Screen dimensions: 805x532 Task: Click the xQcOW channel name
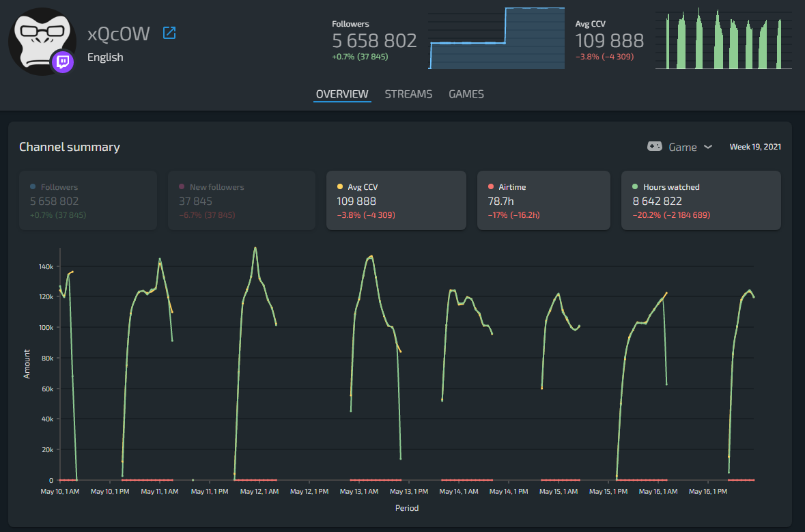pos(119,34)
